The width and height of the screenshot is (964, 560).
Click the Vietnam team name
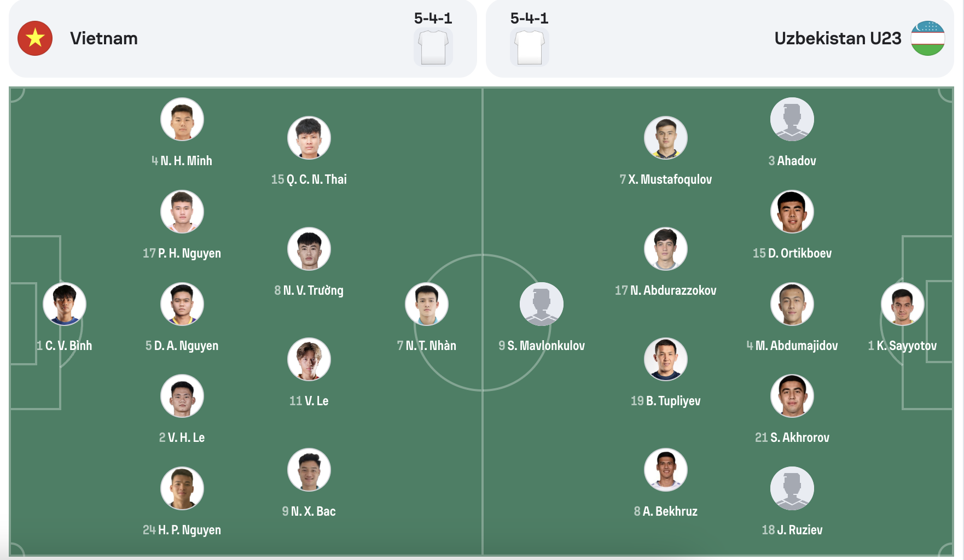[x=104, y=38]
